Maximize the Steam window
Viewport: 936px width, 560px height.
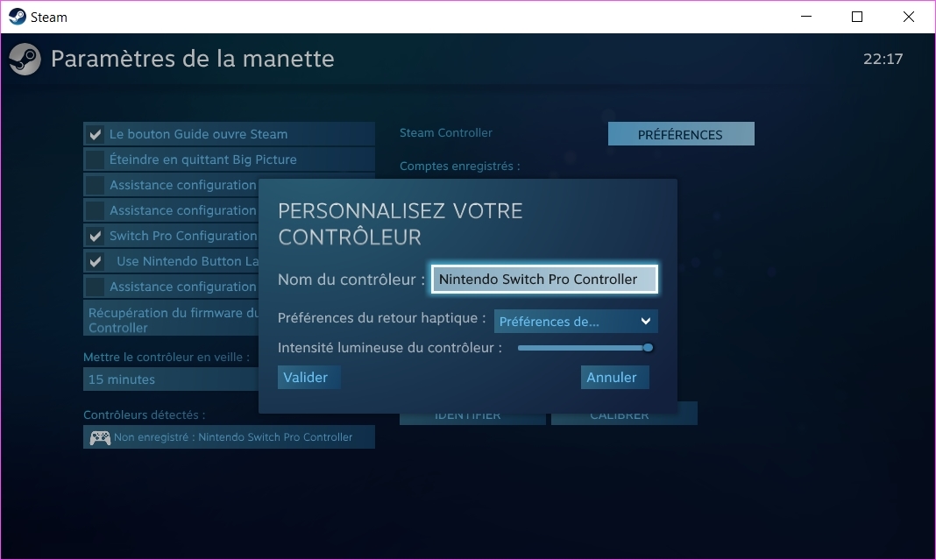point(856,17)
